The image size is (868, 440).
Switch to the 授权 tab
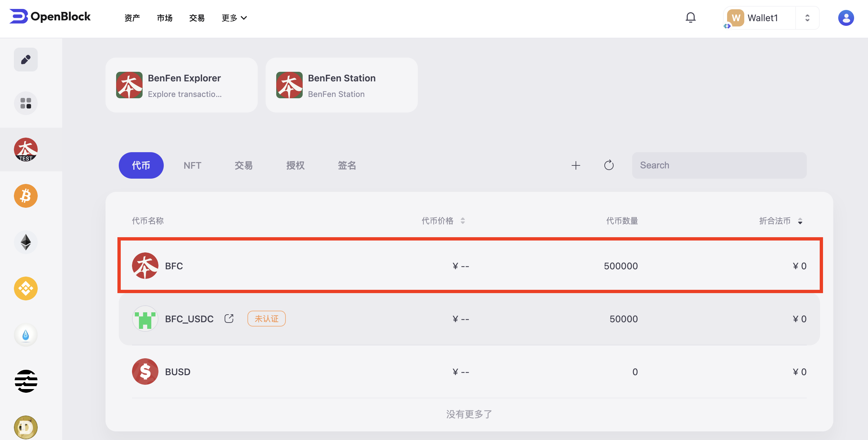point(295,165)
